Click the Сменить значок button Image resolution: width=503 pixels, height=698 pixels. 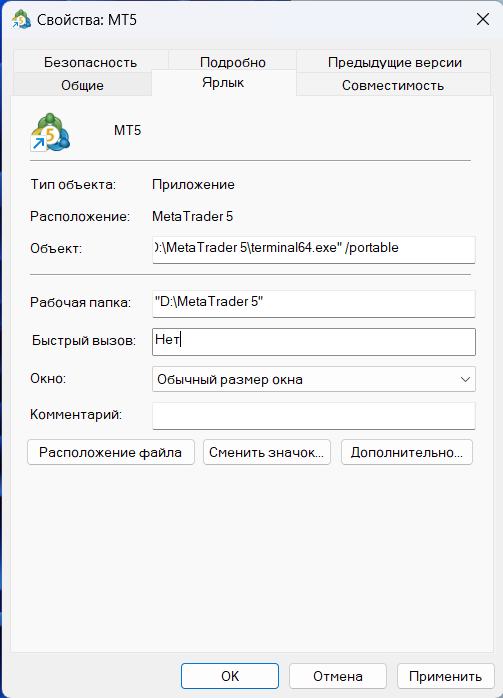click(267, 452)
